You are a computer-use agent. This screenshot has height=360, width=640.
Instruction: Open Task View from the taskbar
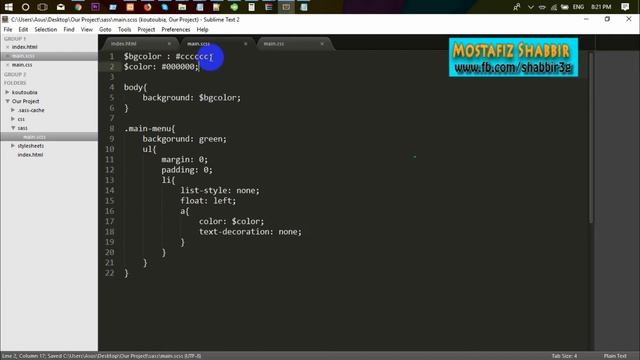click(x=42, y=7)
